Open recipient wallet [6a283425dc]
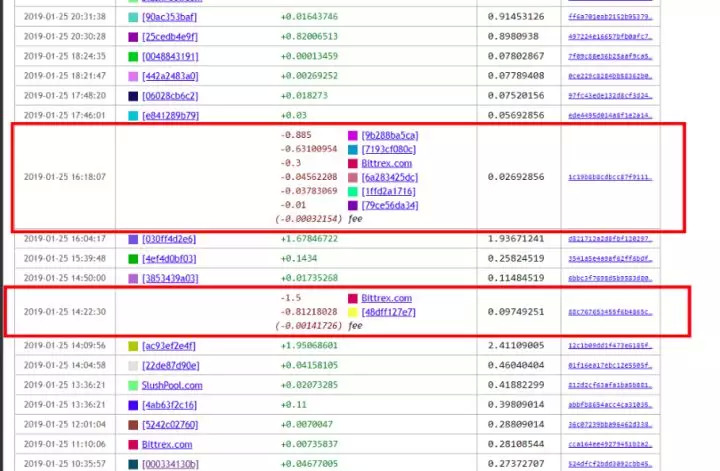The width and height of the screenshot is (720, 471). [390, 177]
